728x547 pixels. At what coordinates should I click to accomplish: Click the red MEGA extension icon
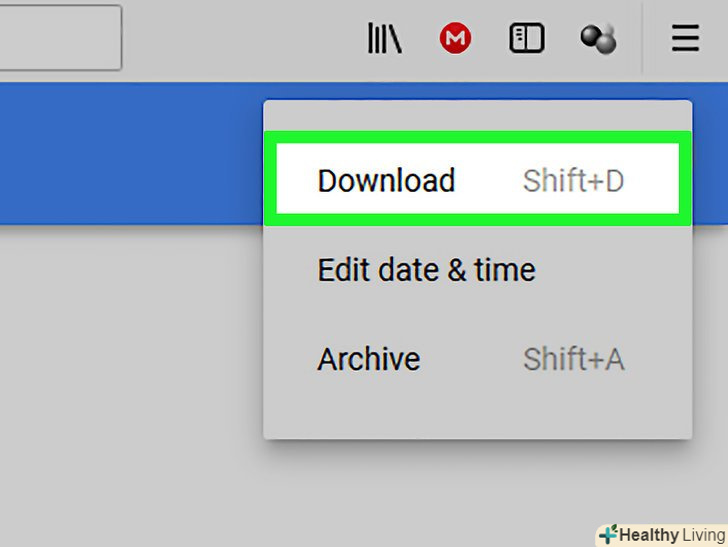455,39
